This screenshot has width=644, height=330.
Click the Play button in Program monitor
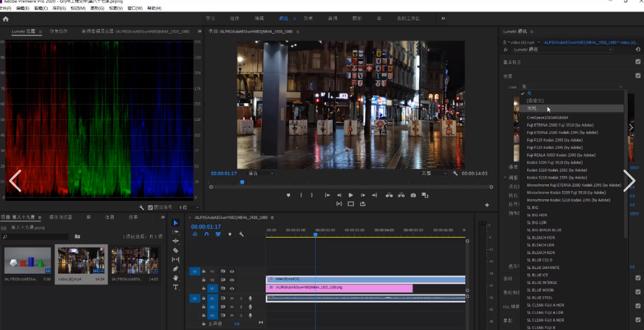(350, 195)
